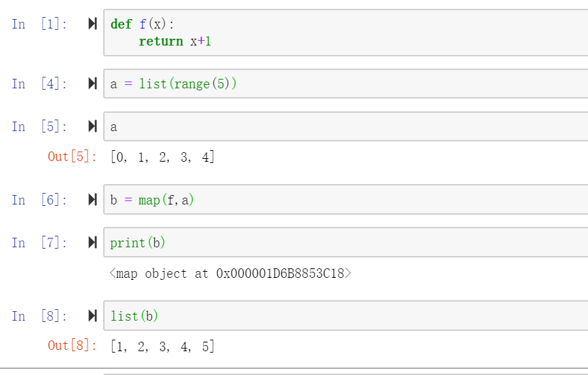Click the [1, 2, 3, 4, 5] output
This screenshot has height=375, width=588.
162,346
